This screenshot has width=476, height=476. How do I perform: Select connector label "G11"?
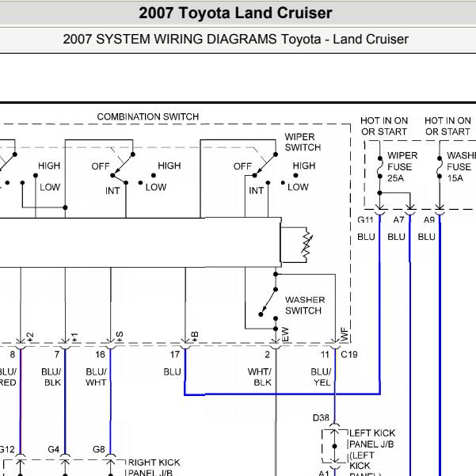(365, 219)
